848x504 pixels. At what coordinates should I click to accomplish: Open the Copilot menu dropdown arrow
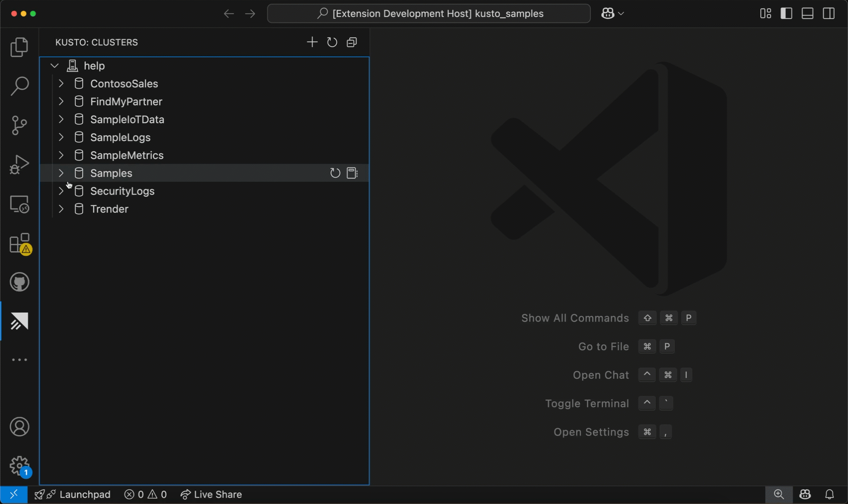[x=621, y=14]
